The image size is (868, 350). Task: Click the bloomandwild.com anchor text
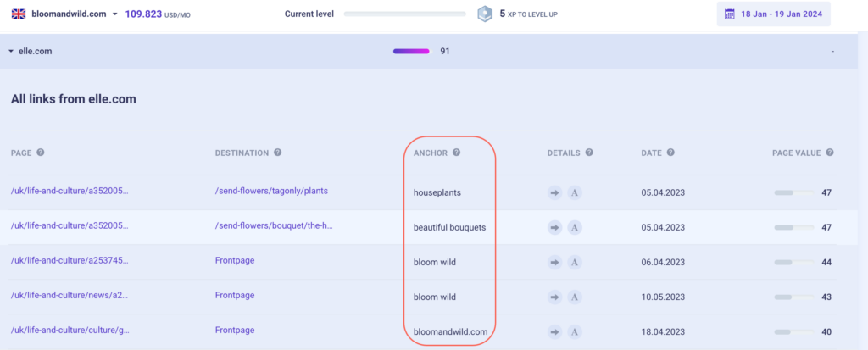(x=451, y=332)
